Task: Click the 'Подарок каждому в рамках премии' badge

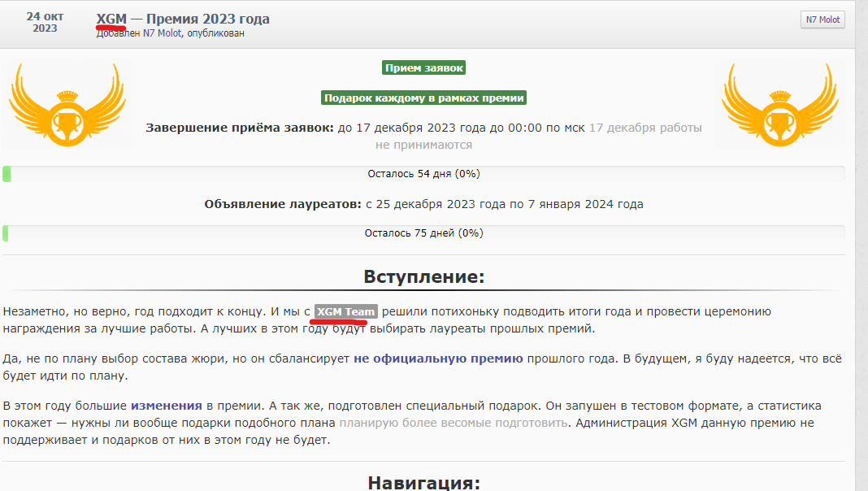Action: pyautogui.click(x=423, y=98)
